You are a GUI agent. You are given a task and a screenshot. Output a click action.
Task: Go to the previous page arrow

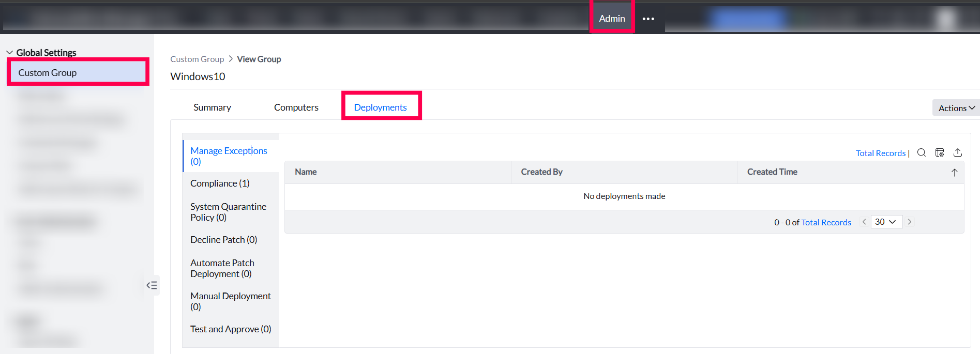[864, 222]
